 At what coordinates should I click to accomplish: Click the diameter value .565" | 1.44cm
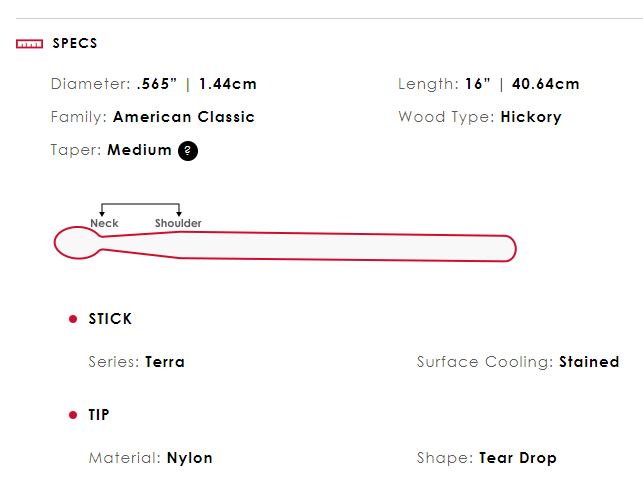197,84
